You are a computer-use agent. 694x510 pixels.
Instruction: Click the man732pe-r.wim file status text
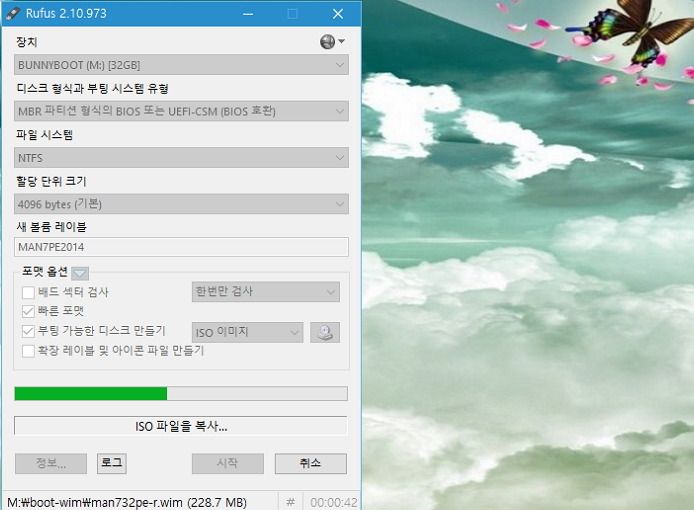click(x=127, y=502)
